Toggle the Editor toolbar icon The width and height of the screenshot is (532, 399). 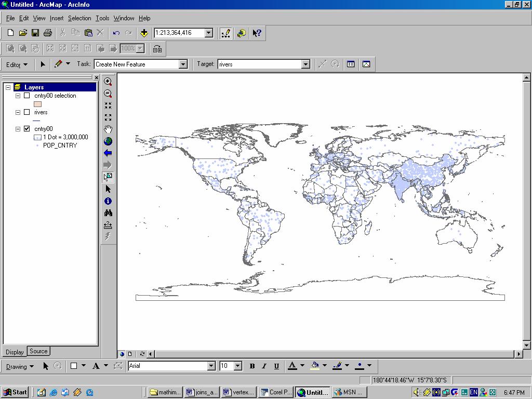click(x=225, y=33)
